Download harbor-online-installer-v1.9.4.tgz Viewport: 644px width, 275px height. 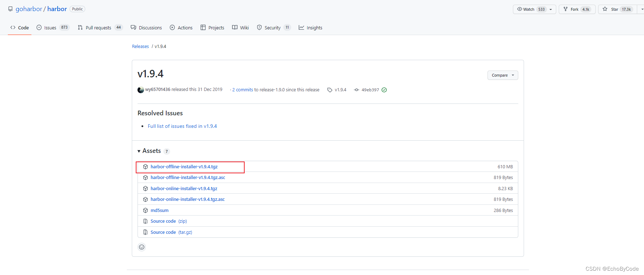pyautogui.click(x=184, y=189)
